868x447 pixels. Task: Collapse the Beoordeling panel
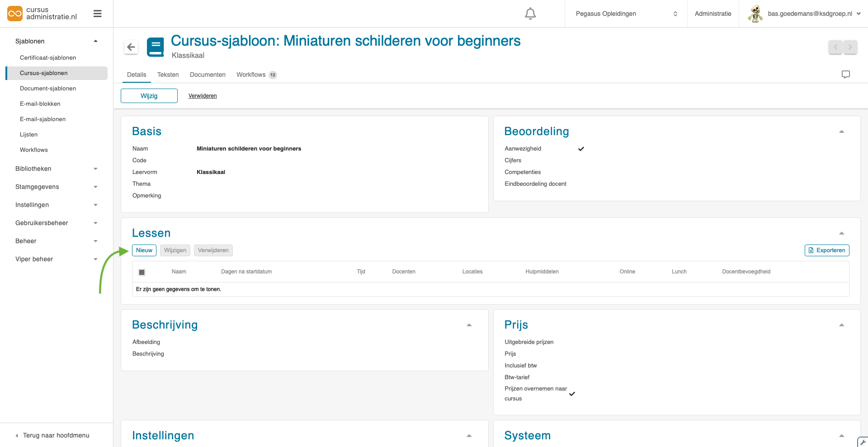[x=841, y=132]
